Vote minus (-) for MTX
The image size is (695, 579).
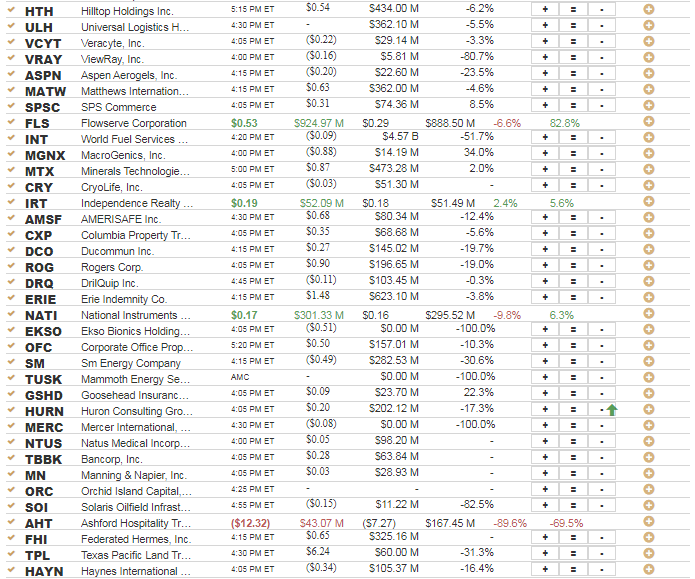tap(601, 169)
